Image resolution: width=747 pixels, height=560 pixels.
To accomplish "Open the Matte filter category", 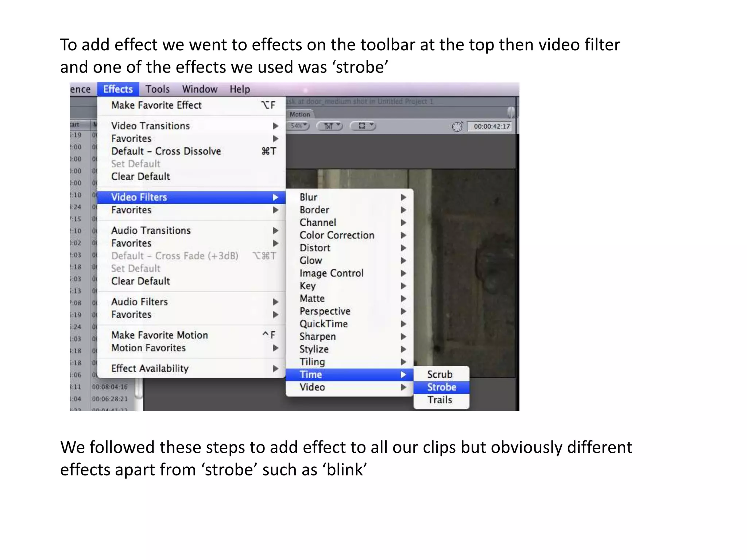I will [x=349, y=299].
